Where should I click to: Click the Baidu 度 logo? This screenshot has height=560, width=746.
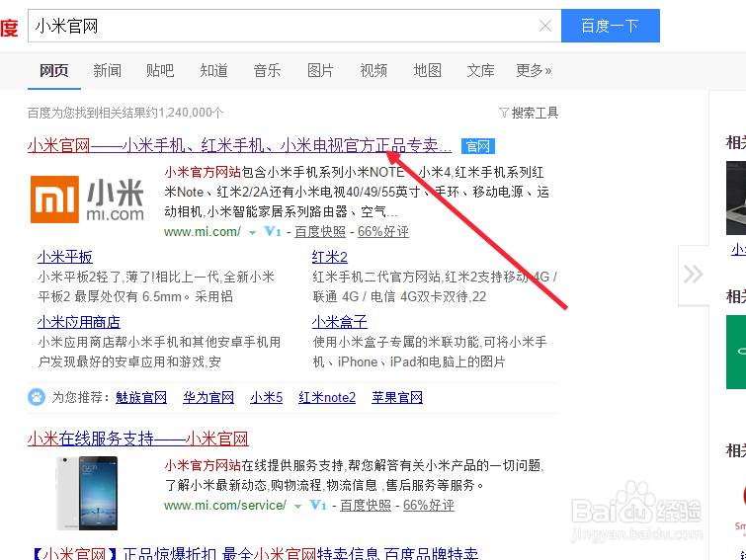tap(9, 28)
